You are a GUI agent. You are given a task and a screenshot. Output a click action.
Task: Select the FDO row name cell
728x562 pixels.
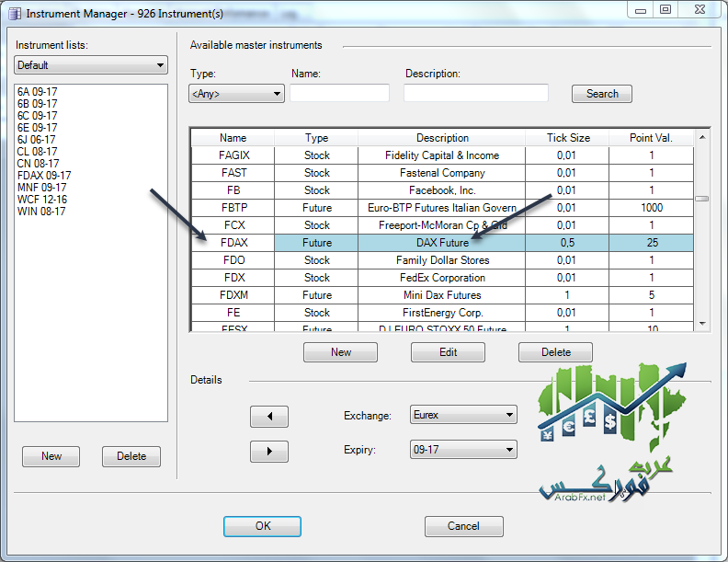point(233,260)
